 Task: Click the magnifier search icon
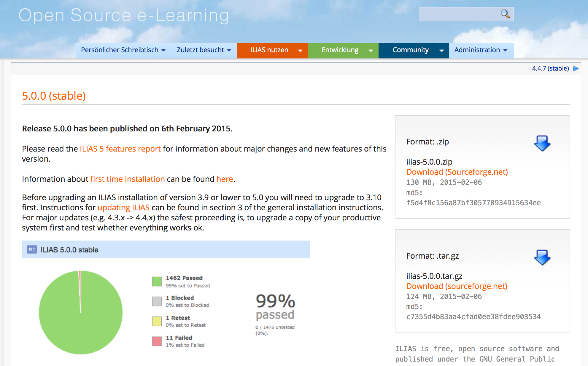505,14
